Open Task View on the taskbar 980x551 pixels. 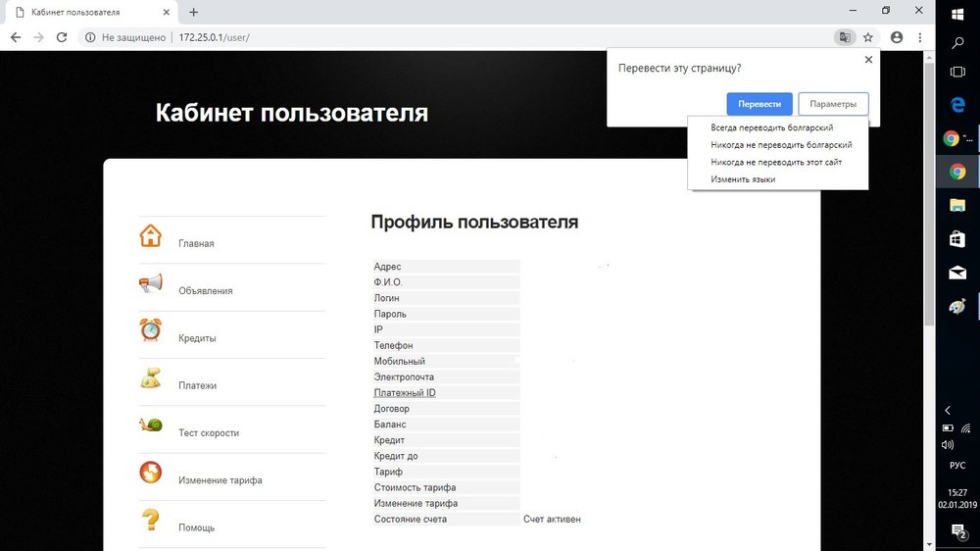957,72
